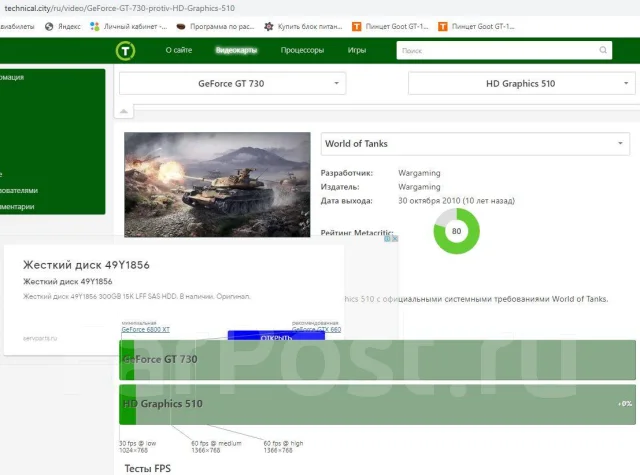
Task: Open the World of Tanks game dropdown
Action: [475, 144]
